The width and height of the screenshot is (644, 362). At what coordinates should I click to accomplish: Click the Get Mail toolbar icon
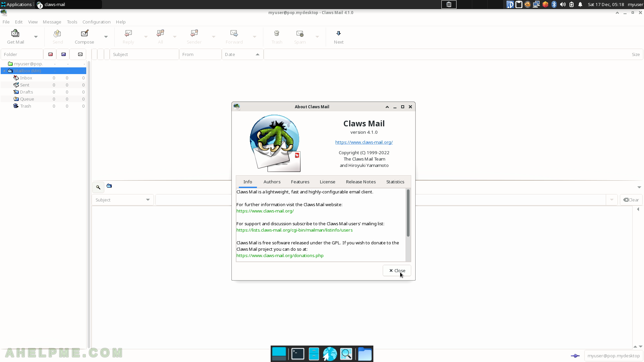tap(15, 37)
